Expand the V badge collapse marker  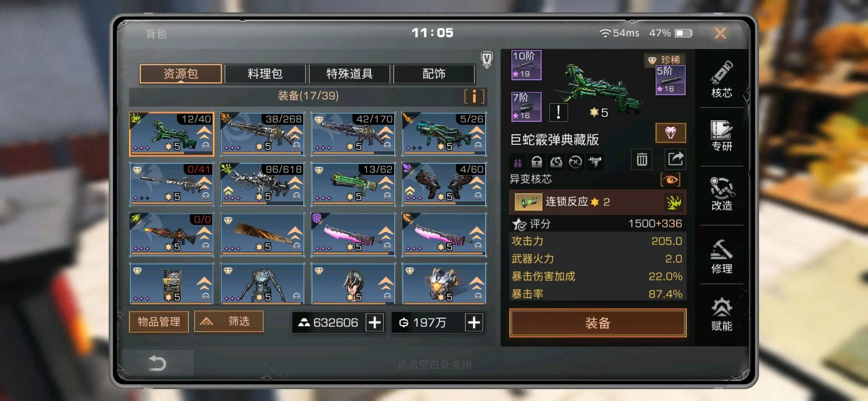[487, 59]
